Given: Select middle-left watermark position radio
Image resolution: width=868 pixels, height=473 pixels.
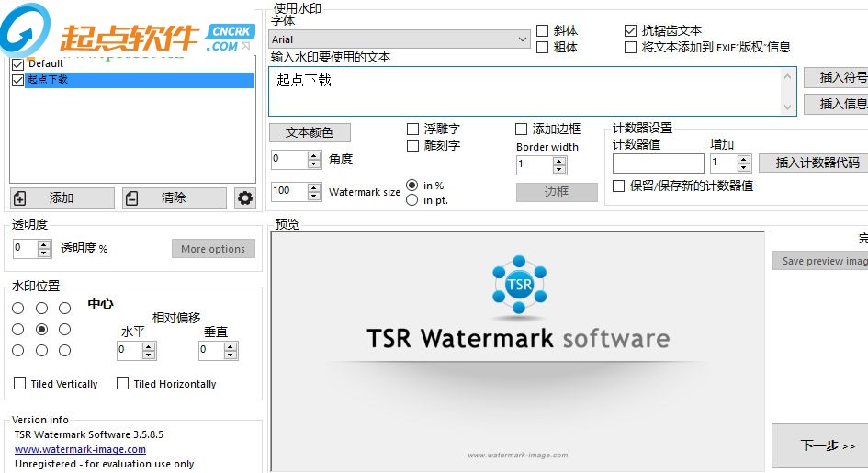Looking at the screenshot, I should pyautogui.click(x=18, y=329).
